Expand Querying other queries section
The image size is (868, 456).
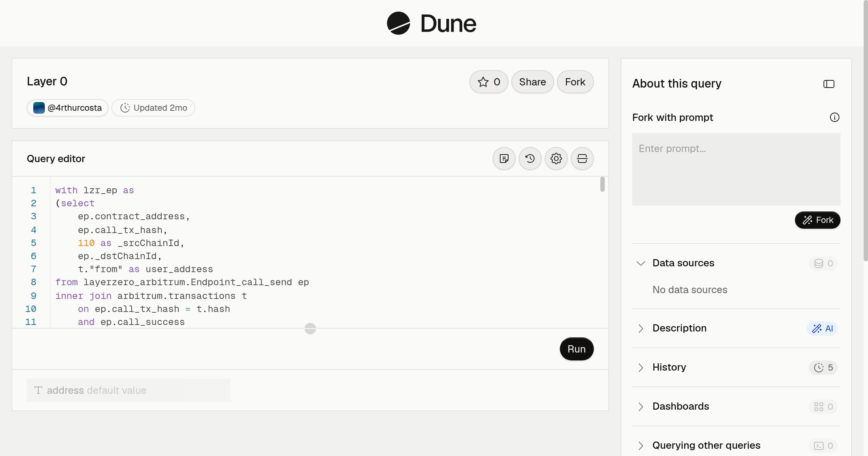(641, 446)
